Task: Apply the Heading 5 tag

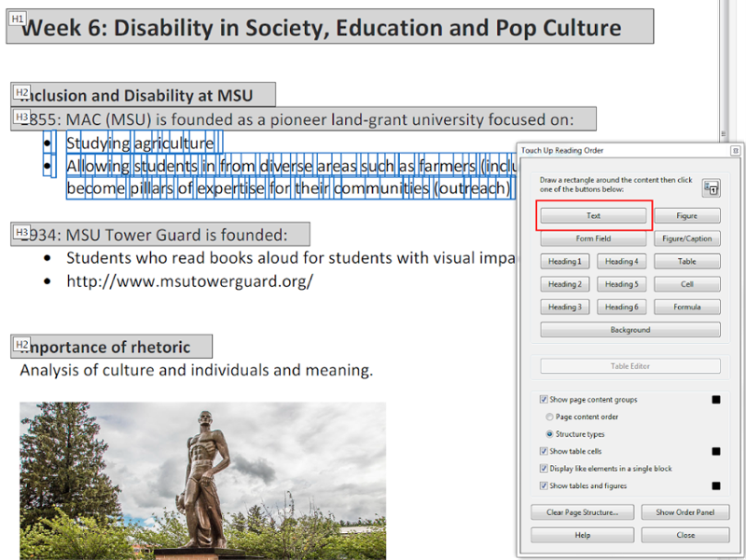Action: 622,284
